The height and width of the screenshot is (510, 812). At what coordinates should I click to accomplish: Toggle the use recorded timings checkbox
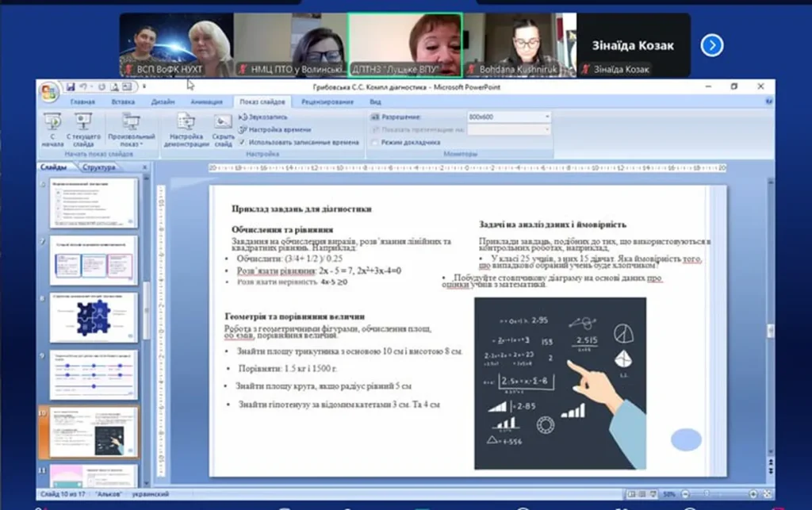pyautogui.click(x=243, y=143)
